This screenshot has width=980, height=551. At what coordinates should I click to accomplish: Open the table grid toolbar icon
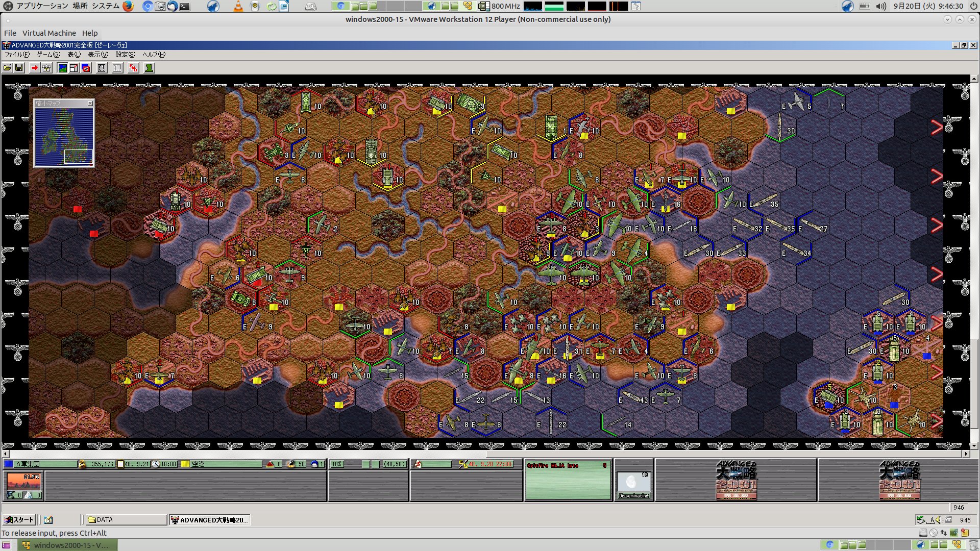pyautogui.click(x=102, y=68)
